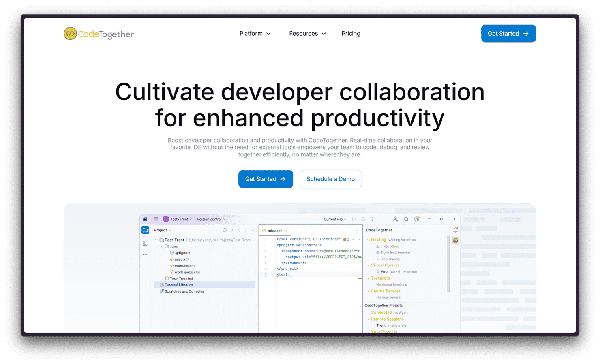The height and width of the screenshot is (364, 600).
Task: Select .gitignore in project tree
Action: [x=180, y=253]
